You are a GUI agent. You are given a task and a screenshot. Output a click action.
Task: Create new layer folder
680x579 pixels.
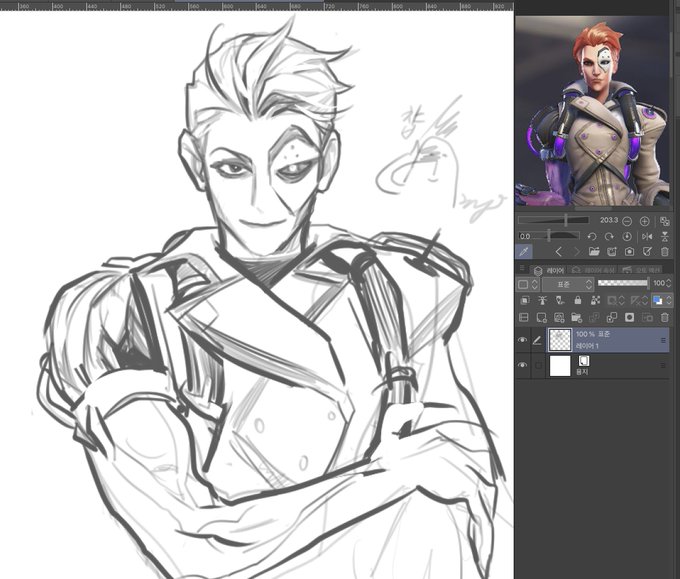(x=576, y=317)
